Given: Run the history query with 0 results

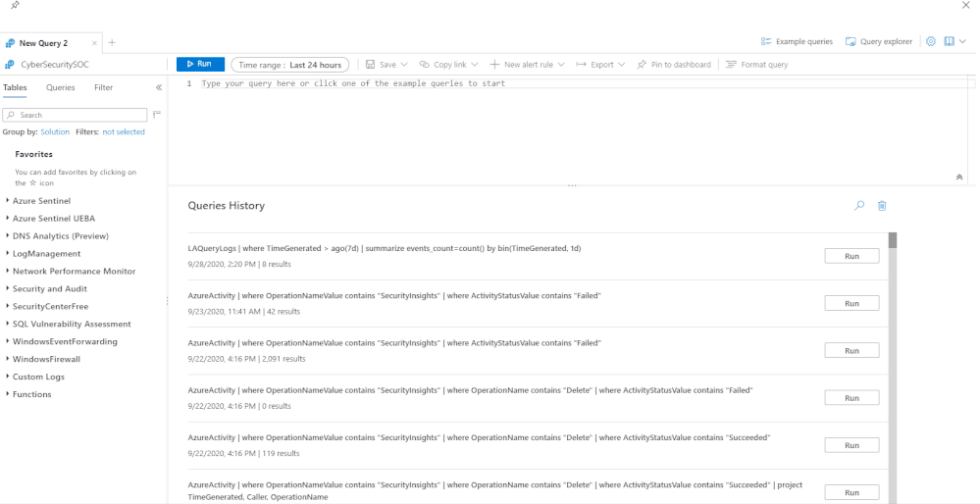Looking at the screenshot, I should 851,398.
